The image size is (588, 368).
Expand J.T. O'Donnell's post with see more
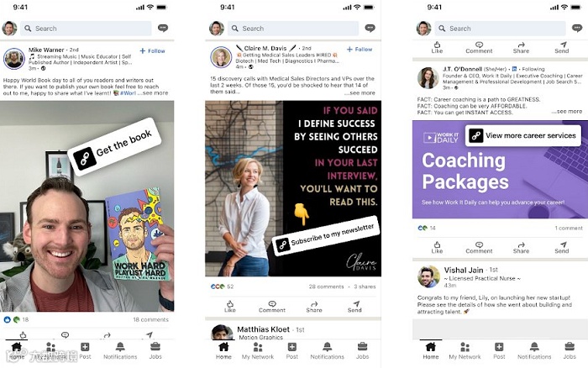(567, 112)
